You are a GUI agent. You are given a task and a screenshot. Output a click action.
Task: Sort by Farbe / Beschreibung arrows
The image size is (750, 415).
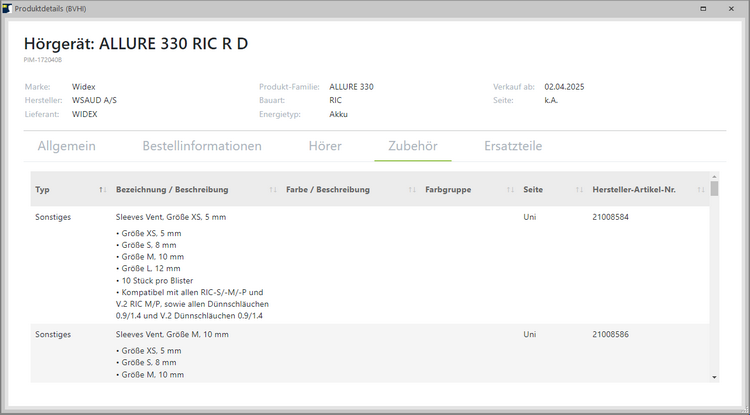[x=412, y=190]
